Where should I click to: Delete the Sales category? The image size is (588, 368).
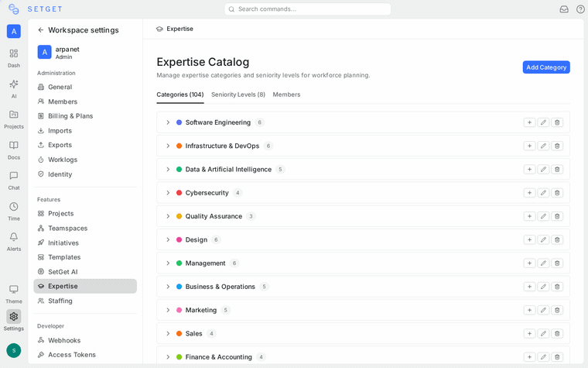point(557,333)
